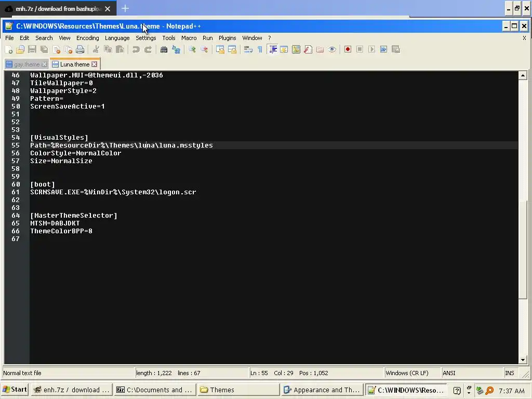Open the ? help menu
Viewport: 532px width, 399px height.
[270, 38]
